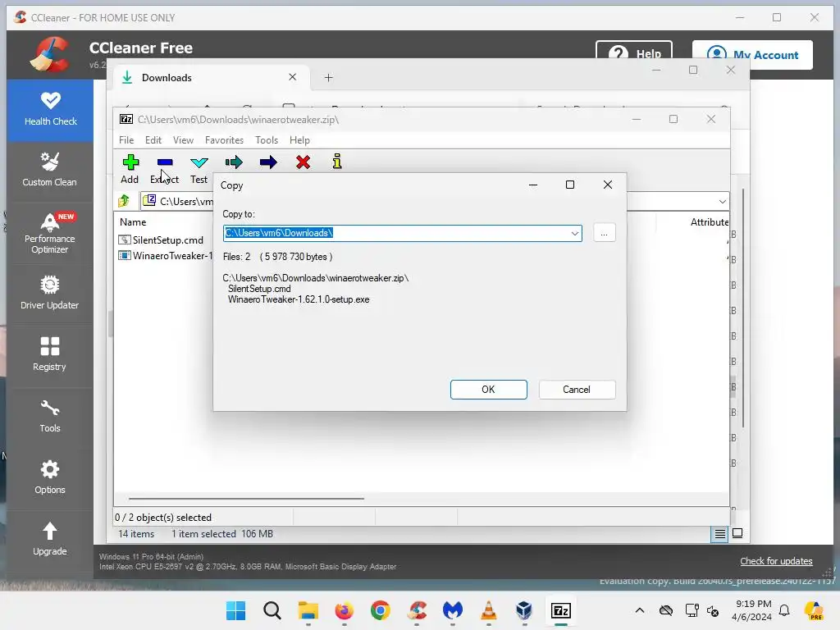Open Tools in CCleaner sidebar
The image size is (840, 630).
tap(50, 416)
